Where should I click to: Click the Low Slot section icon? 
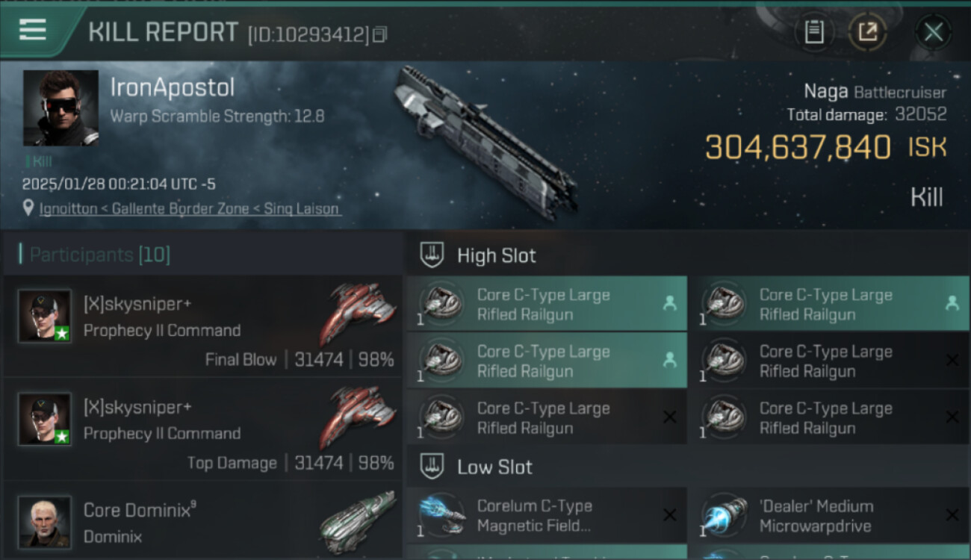431,467
